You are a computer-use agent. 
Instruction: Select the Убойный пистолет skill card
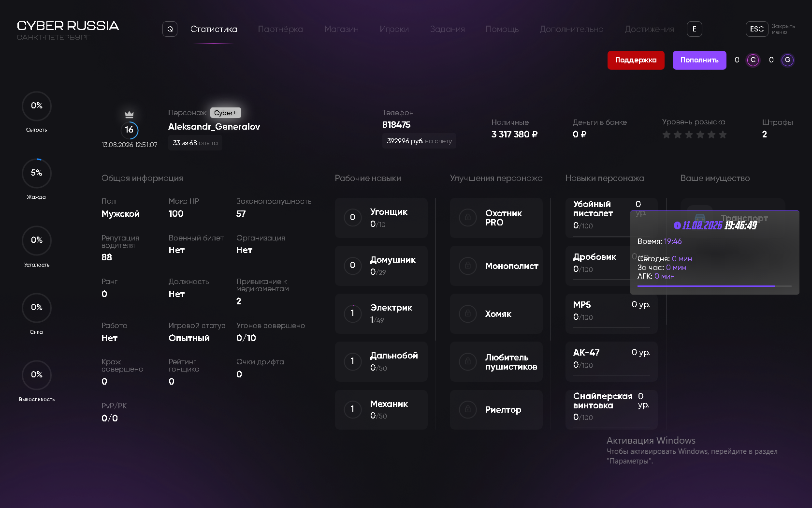click(x=611, y=218)
